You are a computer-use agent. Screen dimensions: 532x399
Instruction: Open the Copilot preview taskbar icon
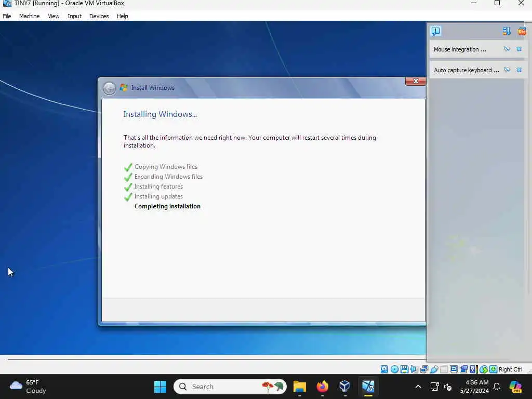(x=515, y=387)
